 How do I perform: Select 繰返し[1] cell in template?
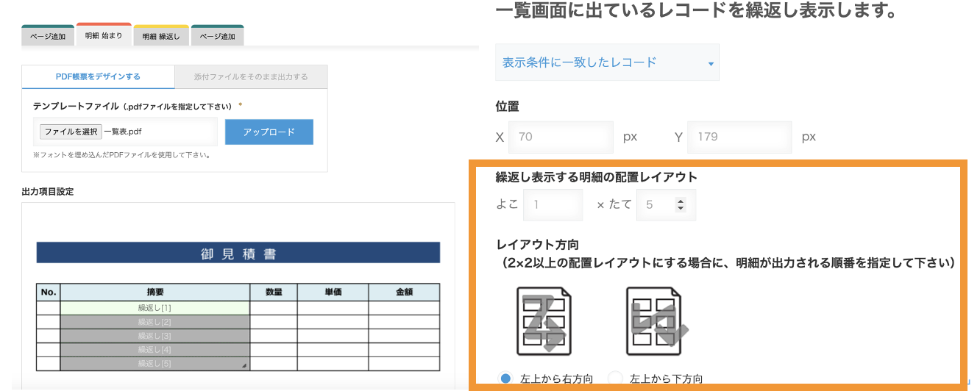click(155, 308)
